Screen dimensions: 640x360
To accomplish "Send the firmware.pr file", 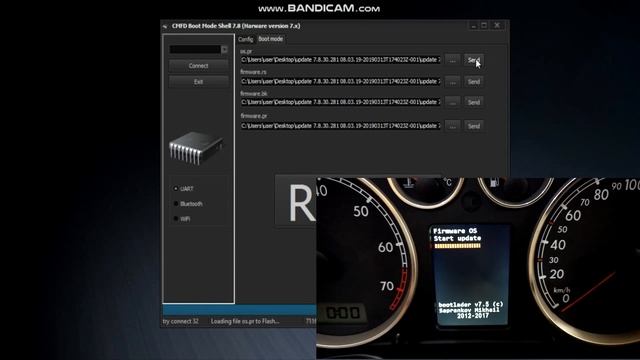I will point(473,126).
